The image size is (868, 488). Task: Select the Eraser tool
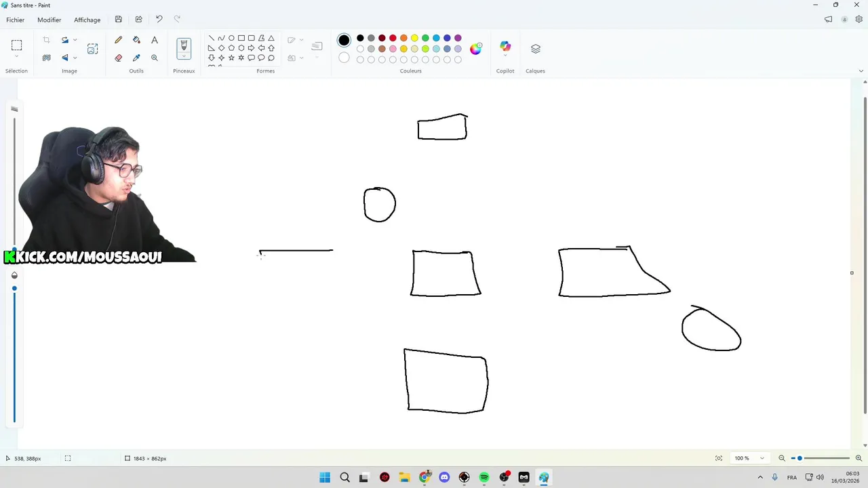(119, 58)
